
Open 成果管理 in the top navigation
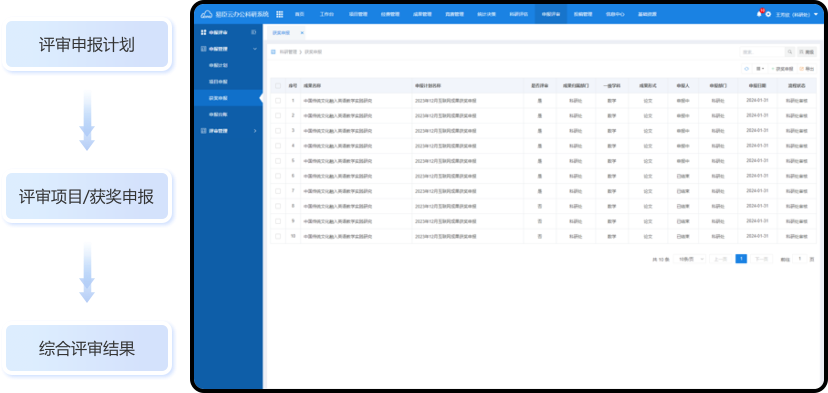422,14
